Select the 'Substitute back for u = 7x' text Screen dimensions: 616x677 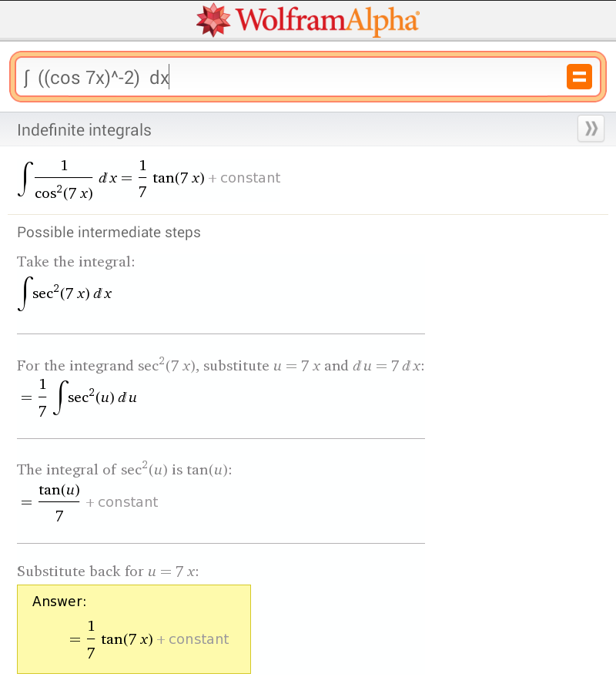[108, 571]
